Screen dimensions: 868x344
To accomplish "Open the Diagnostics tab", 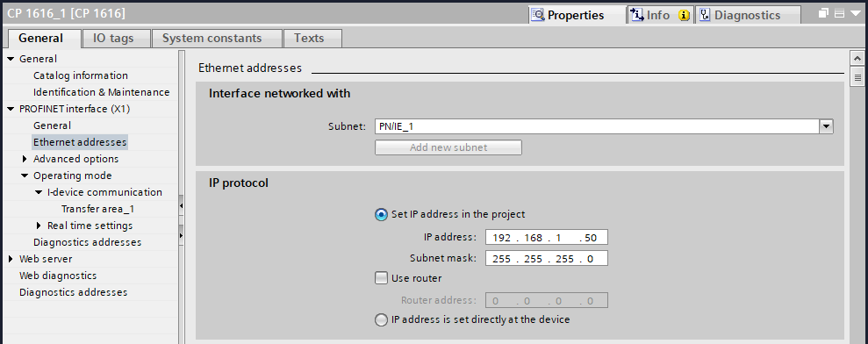I will [x=747, y=15].
